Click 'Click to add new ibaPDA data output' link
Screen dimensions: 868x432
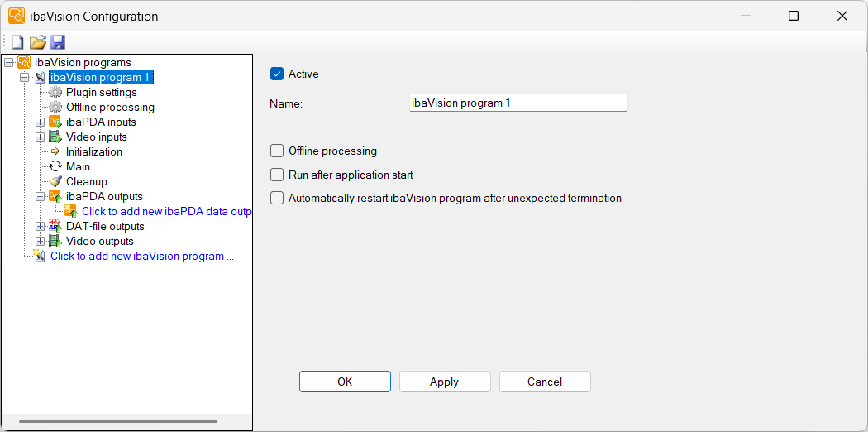pos(167,212)
